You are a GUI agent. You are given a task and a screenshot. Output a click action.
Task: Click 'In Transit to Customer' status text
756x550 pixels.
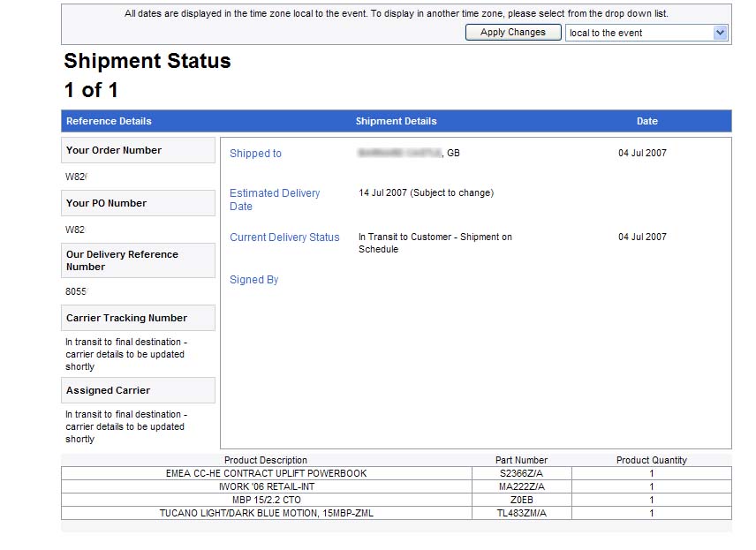(435, 243)
